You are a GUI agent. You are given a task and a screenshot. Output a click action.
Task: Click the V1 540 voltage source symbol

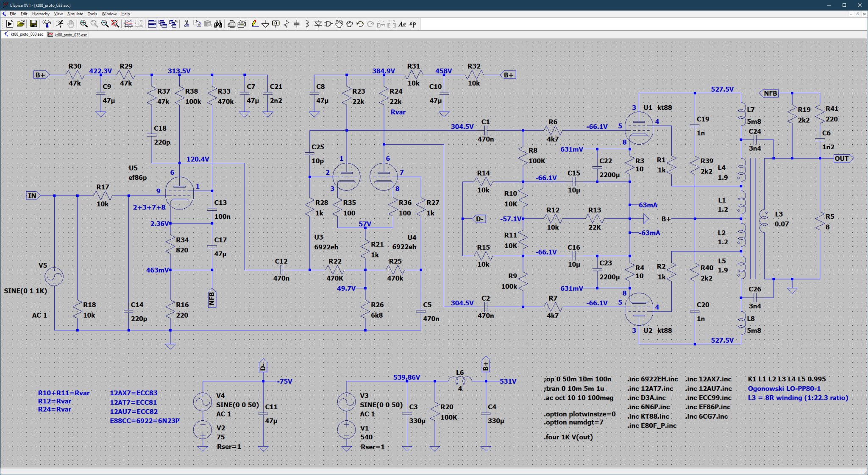point(347,430)
